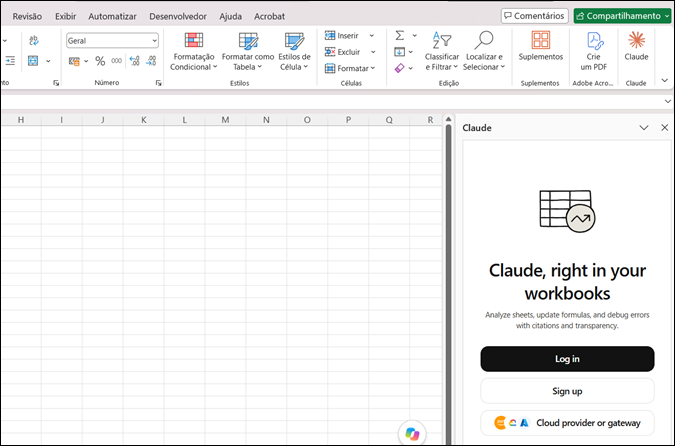The width and height of the screenshot is (675, 446).
Task: Open Conditional Formatting (Formatação Condicional)
Action: click(193, 51)
